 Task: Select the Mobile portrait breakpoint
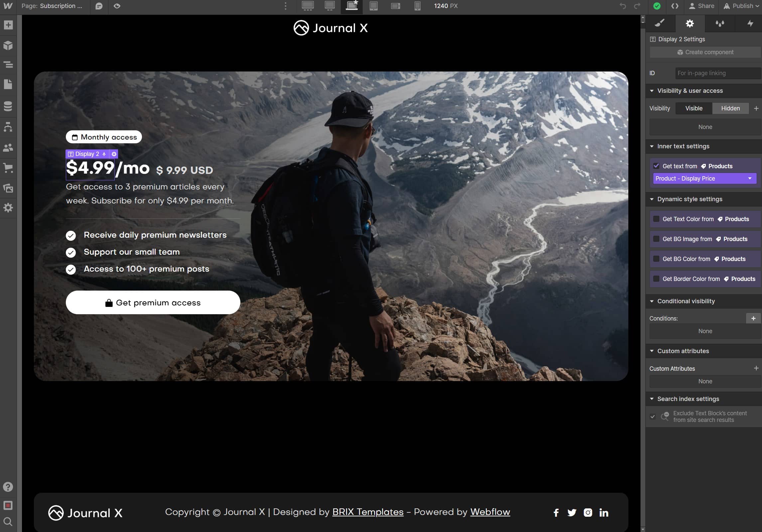pos(417,6)
